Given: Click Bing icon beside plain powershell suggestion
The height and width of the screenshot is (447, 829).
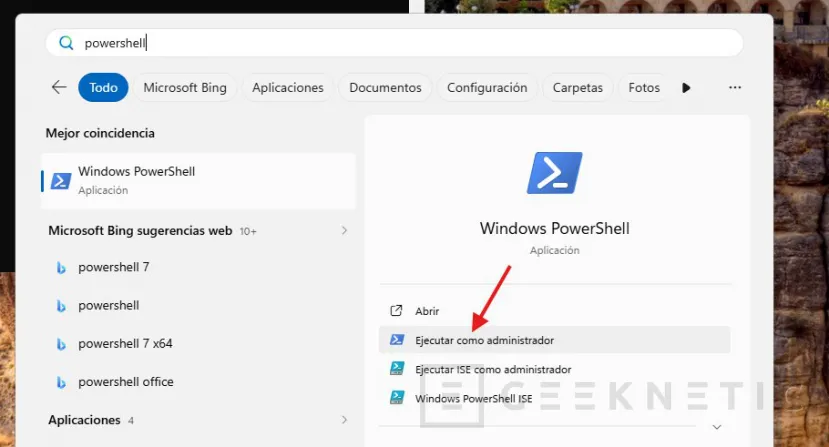Looking at the screenshot, I should coord(61,306).
